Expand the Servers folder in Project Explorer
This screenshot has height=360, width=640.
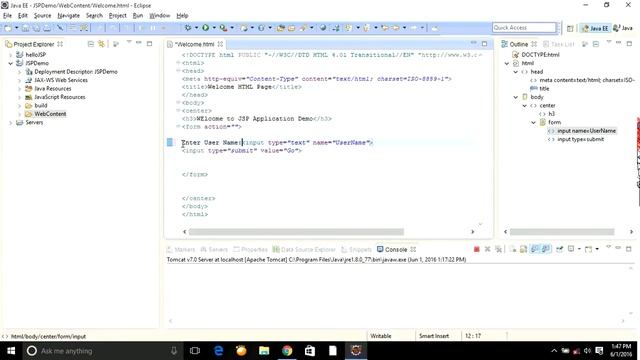click(11, 122)
